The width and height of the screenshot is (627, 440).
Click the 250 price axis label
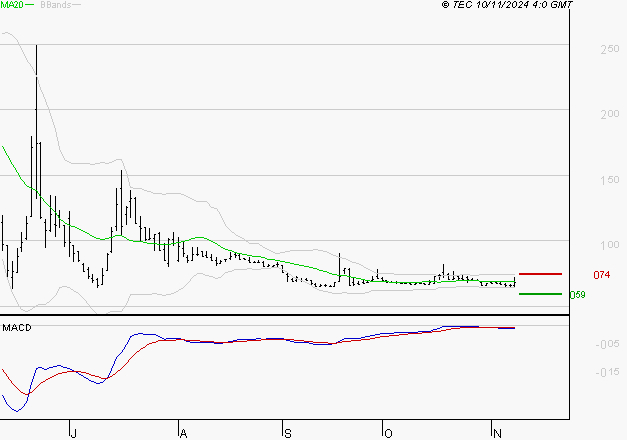tap(610, 49)
